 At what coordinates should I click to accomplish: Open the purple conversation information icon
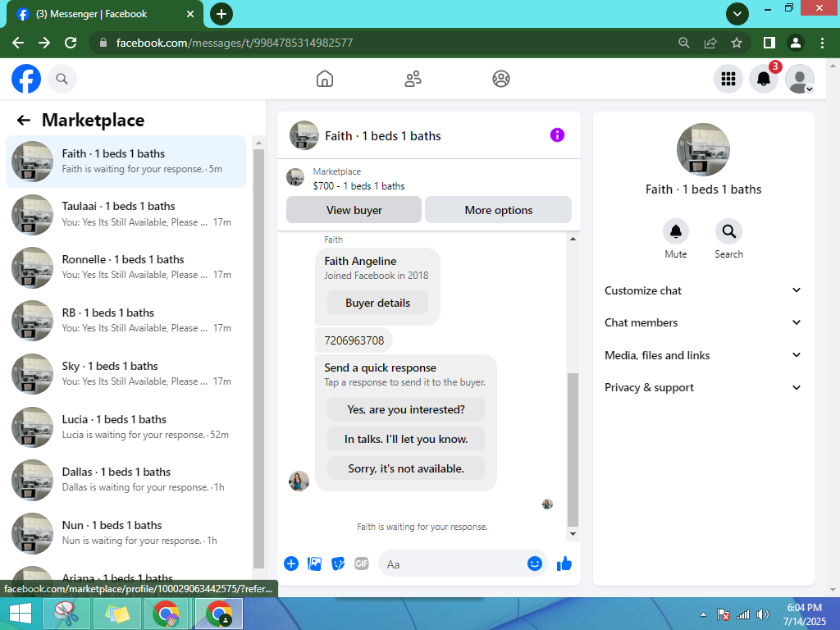[x=557, y=135]
